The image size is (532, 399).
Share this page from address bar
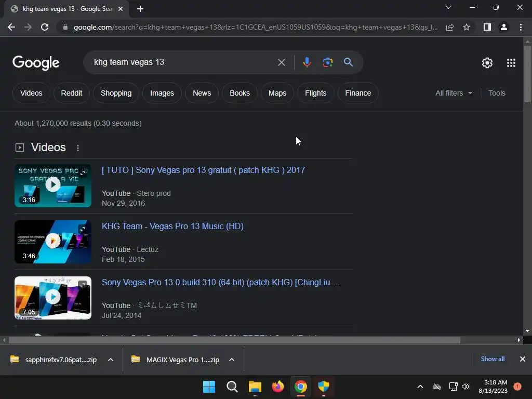(450, 27)
